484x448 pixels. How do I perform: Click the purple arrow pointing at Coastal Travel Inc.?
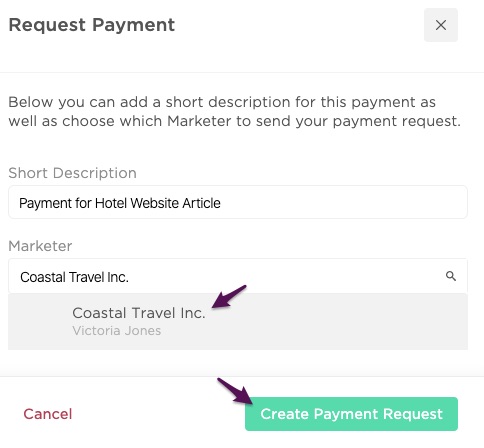pyautogui.click(x=229, y=296)
